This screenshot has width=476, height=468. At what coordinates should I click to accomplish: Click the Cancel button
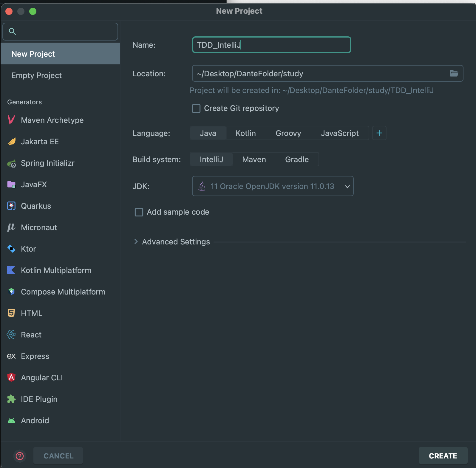click(x=58, y=456)
